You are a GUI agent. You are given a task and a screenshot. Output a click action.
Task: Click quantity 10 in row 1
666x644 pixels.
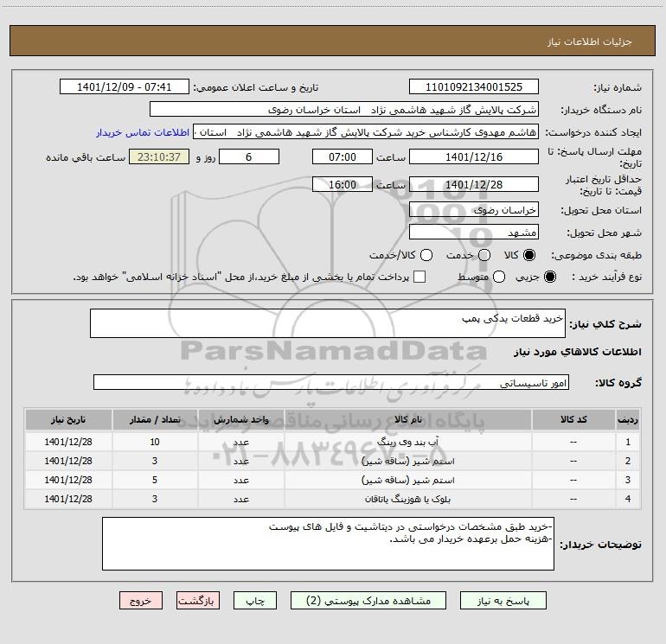(x=155, y=442)
